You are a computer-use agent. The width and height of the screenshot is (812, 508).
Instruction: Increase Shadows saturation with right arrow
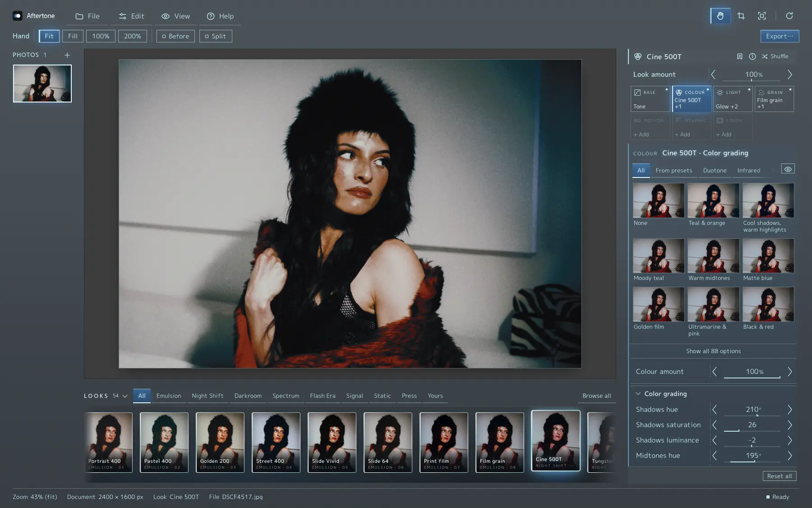coord(790,425)
